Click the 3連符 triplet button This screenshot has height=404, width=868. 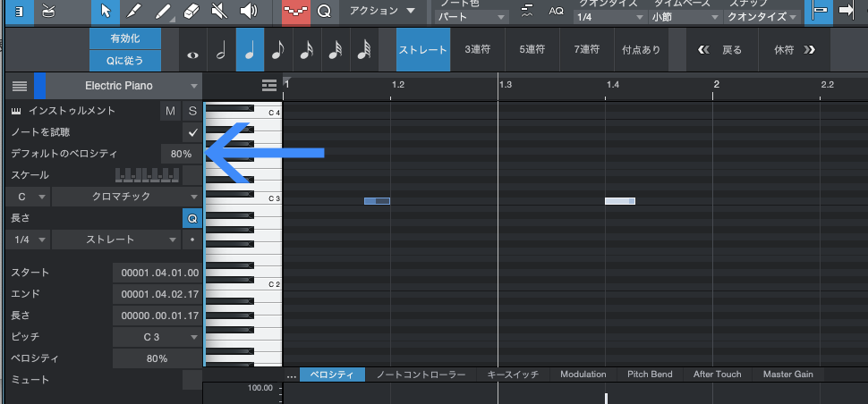(x=477, y=50)
